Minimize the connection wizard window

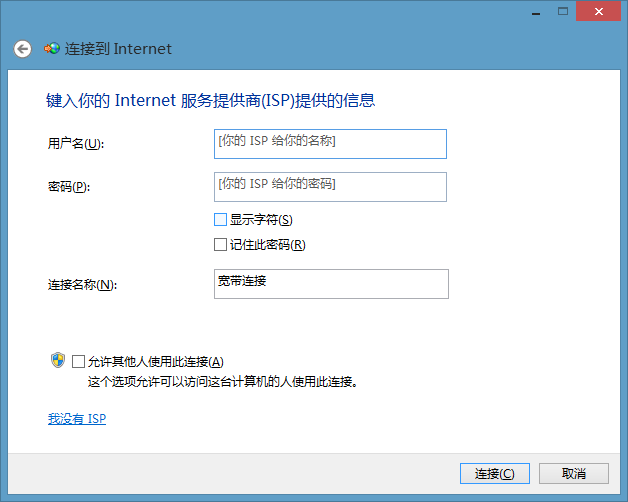[x=536, y=12]
